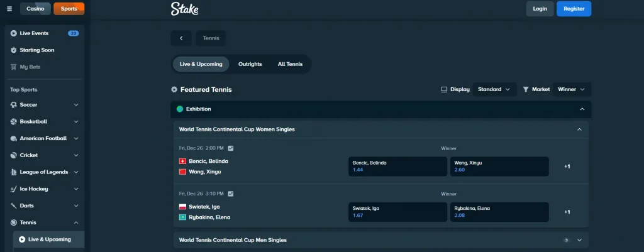Click the Soccer ball icon
This screenshot has width=644, height=252.
[x=14, y=105]
